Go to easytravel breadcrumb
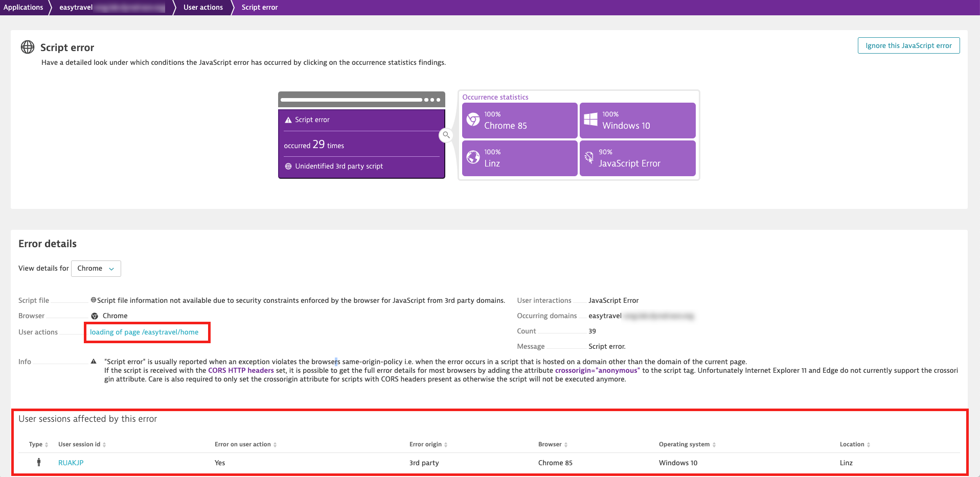Image resolution: width=980 pixels, height=477 pixels. click(x=112, y=7)
